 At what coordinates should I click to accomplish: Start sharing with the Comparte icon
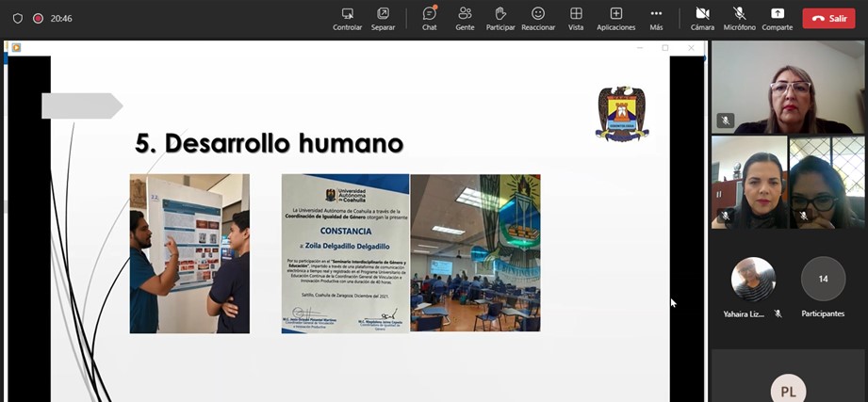[777, 17]
